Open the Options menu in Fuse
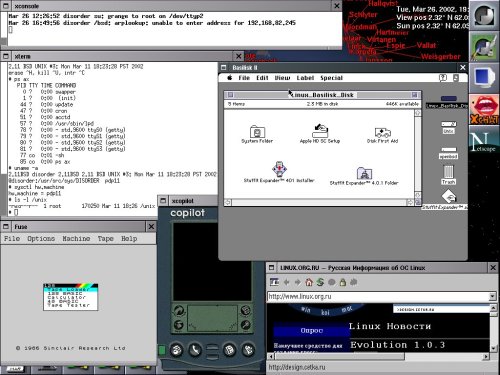The height and width of the screenshot is (375, 500). [41, 239]
